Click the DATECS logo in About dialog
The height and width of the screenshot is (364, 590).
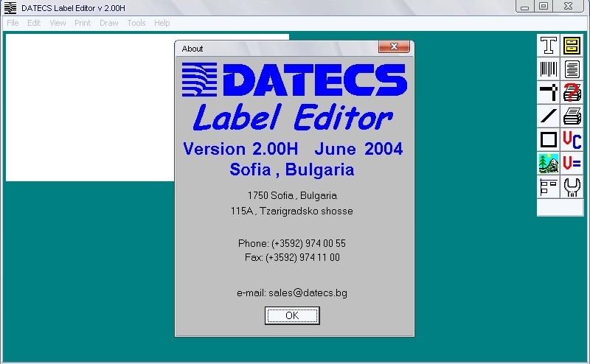tap(294, 80)
